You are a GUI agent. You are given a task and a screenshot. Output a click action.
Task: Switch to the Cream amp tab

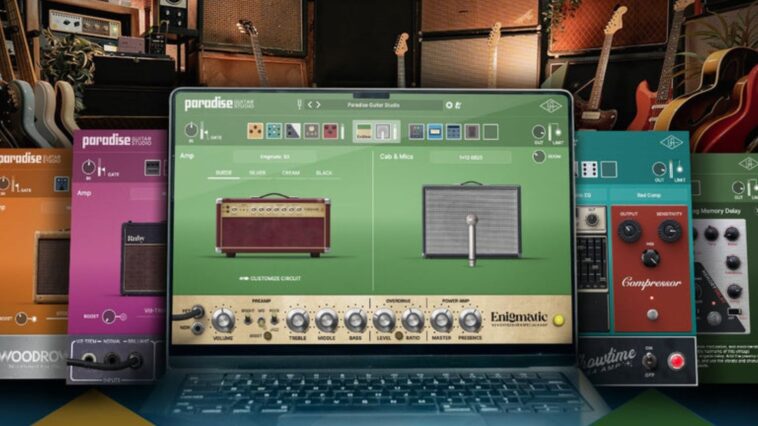[x=291, y=173]
